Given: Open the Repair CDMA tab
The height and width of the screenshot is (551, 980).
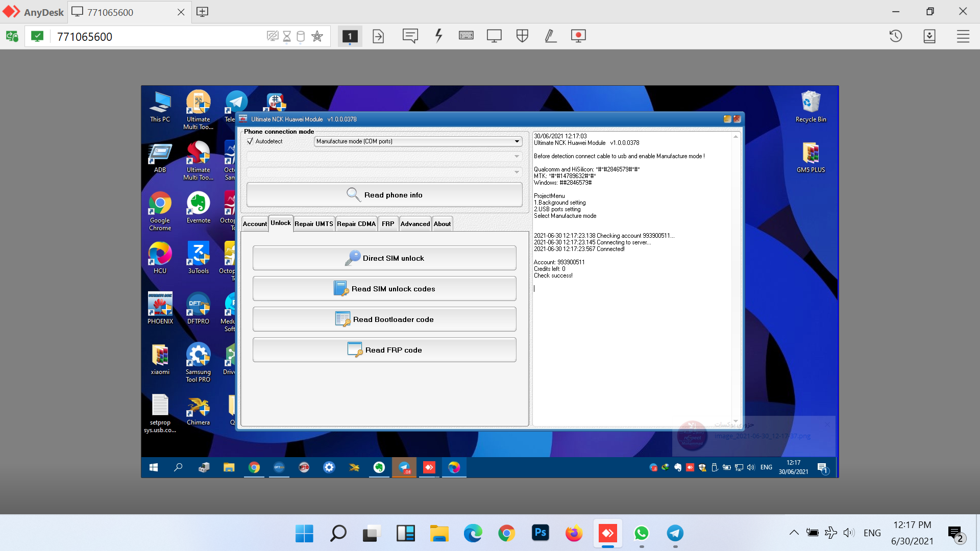Looking at the screenshot, I should point(356,224).
